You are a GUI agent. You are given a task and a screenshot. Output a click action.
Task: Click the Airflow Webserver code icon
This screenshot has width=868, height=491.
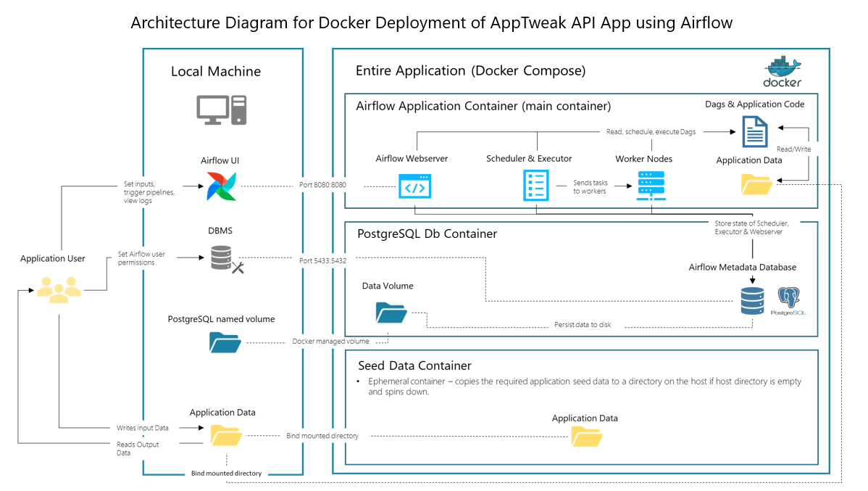pyautogui.click(x=415, y=186)
